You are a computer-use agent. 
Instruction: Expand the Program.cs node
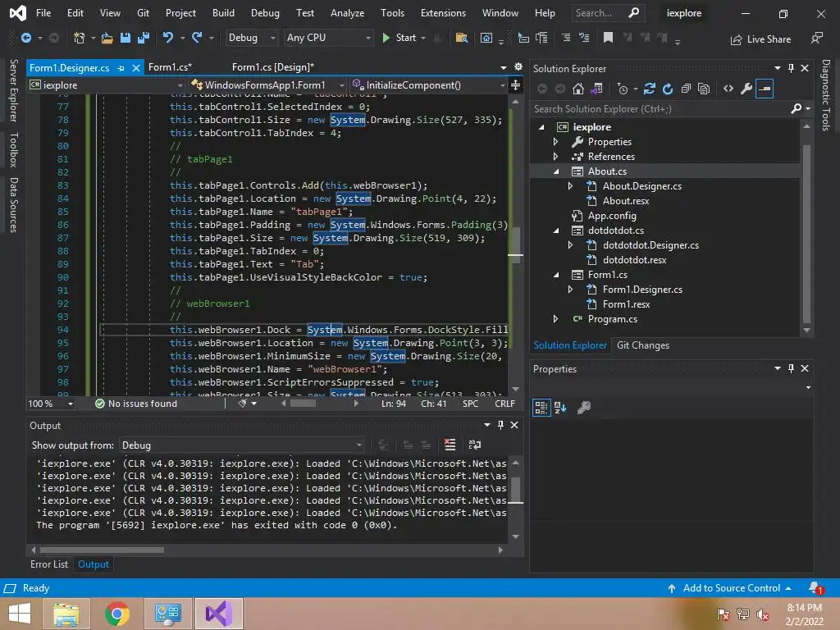[555, 319]
